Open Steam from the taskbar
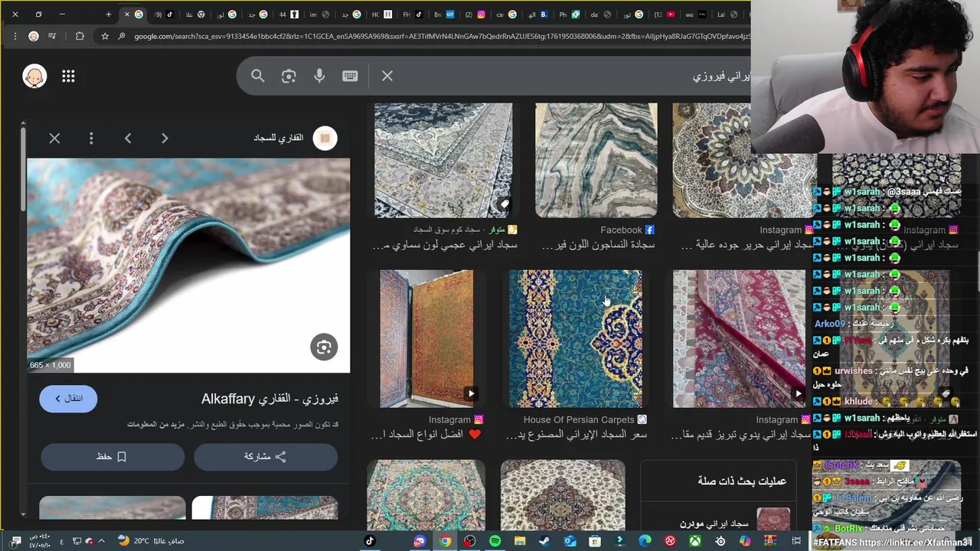The height and width of the screenshot is (551, 980). tap(544, 541)
